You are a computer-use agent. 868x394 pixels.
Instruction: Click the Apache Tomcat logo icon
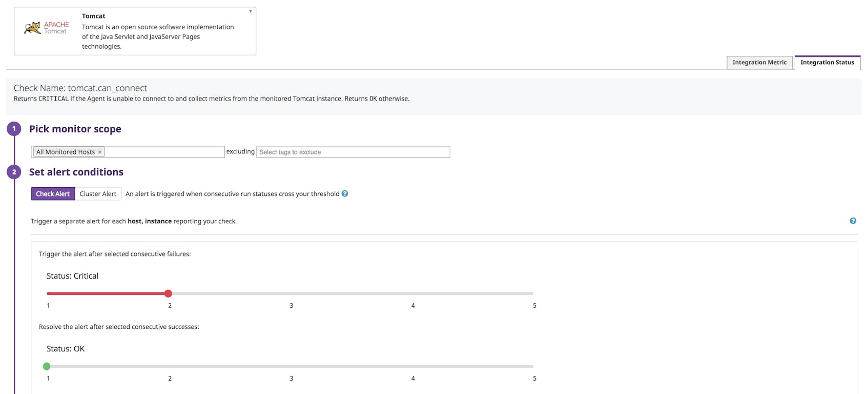[x=46, y=28]
